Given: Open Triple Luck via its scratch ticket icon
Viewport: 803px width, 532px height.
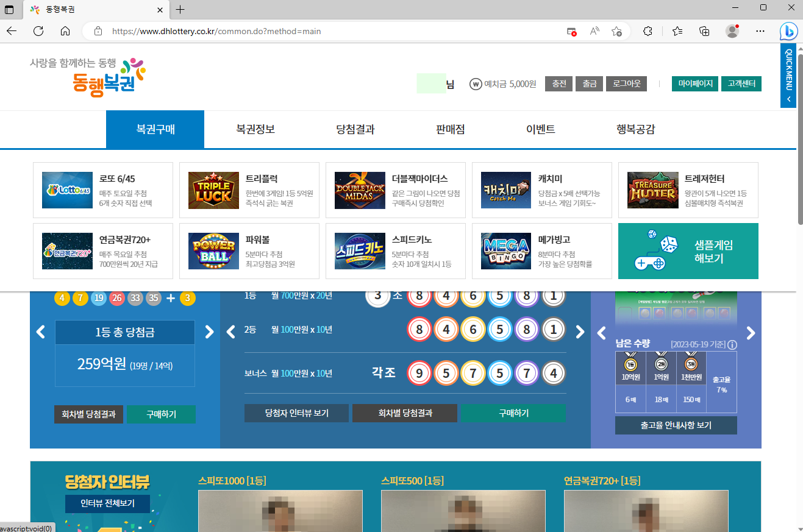Looking at the screenshot, I should pos(213,190).
